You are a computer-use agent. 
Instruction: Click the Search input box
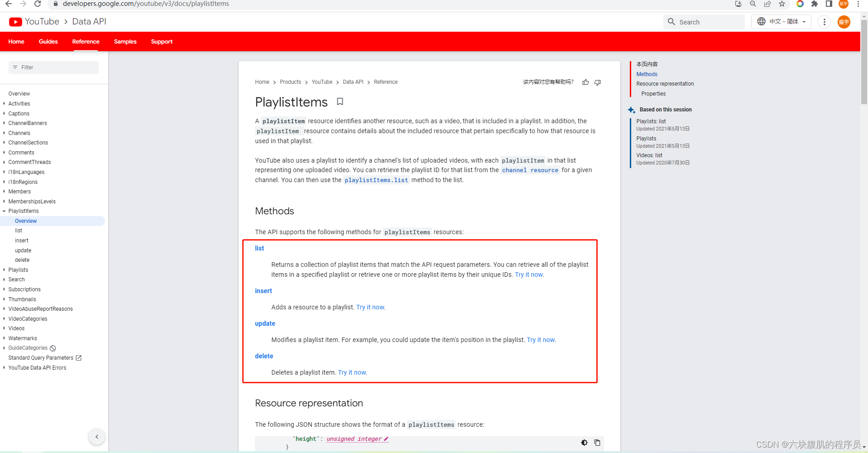(704, 22)
